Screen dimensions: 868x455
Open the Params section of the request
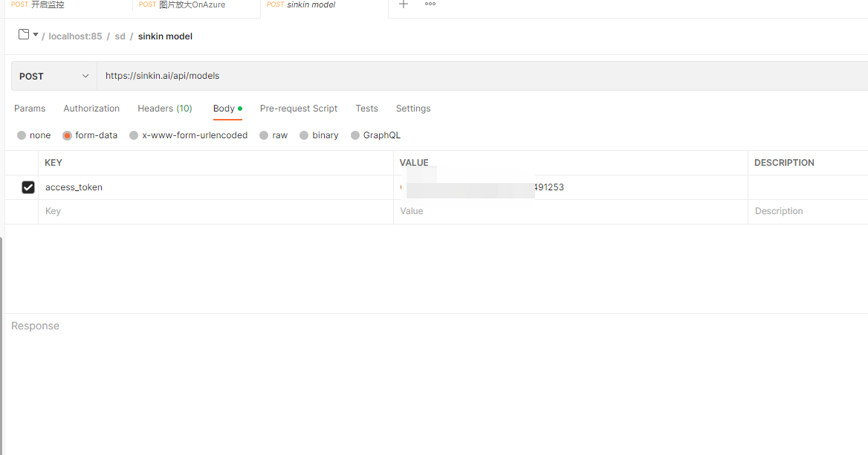click(x=30, y=109)
